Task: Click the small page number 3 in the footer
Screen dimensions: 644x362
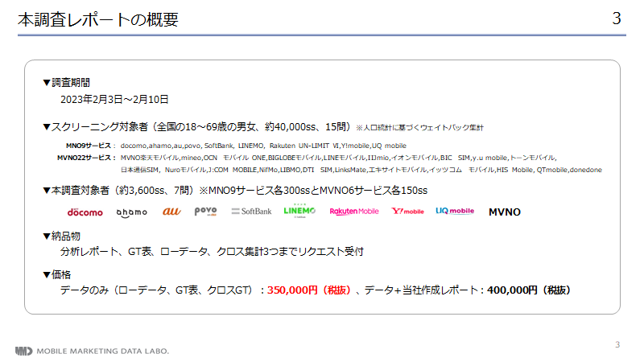Action: (x=617, y=344)
